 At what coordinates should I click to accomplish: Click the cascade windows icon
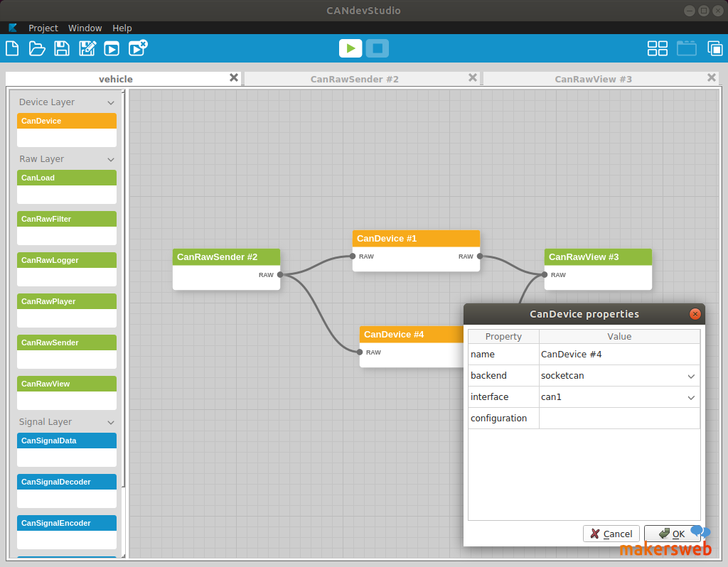tap(714, 48)
